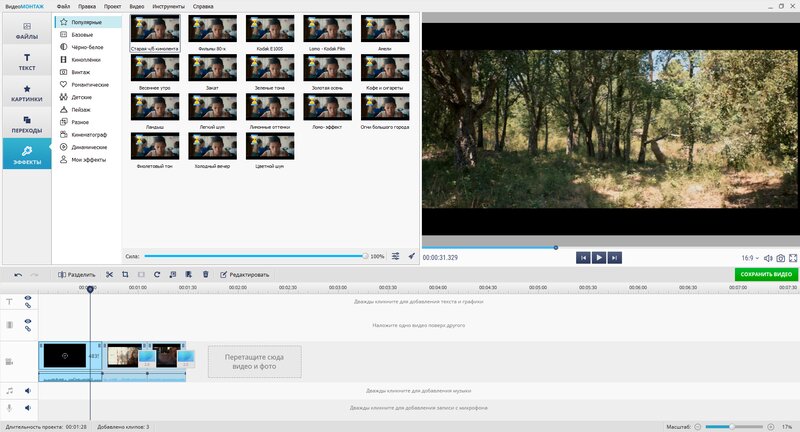Click the volume speaker icon under preview

tap(768, 258)
